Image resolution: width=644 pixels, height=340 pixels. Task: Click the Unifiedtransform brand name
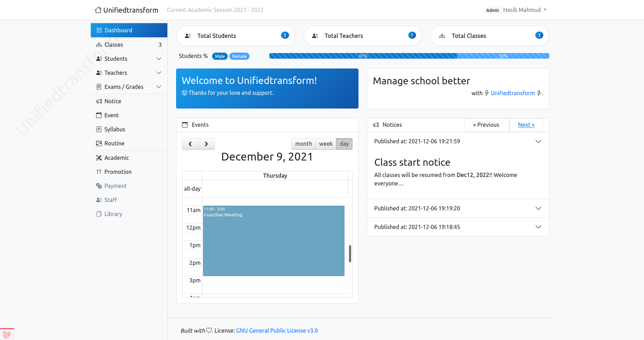(x=131, y=10)
